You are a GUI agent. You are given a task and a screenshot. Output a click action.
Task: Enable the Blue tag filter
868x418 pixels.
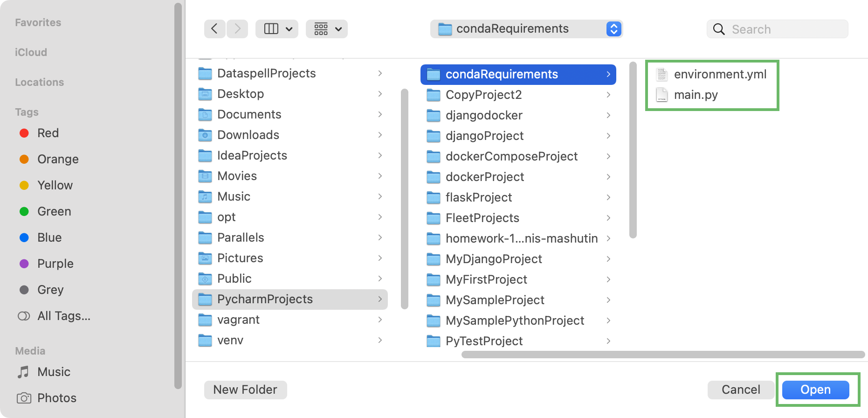[x=24, y=237]
